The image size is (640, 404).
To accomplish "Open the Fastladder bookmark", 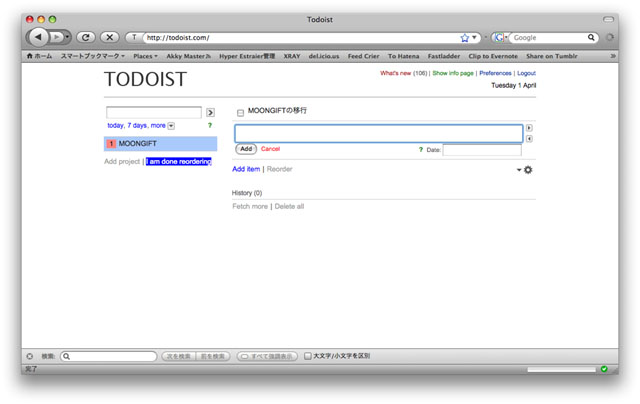I will click(444, 56).
